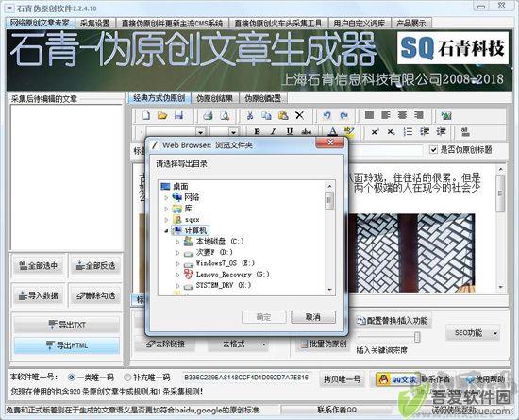Click the Print icon in editor toolbar
Image resolution: width=519 pixels, height=420 pixels.
(208, 115)
